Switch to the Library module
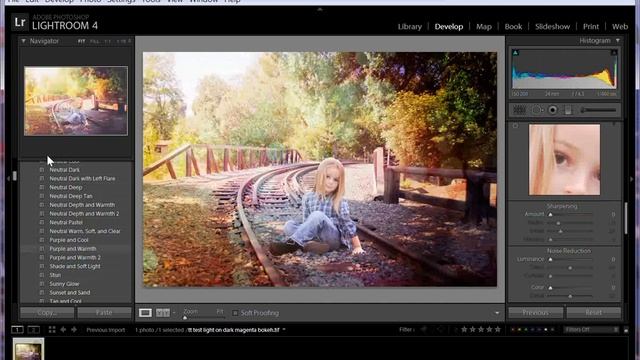Screen dimensions: 640x360 coord(409,27)
